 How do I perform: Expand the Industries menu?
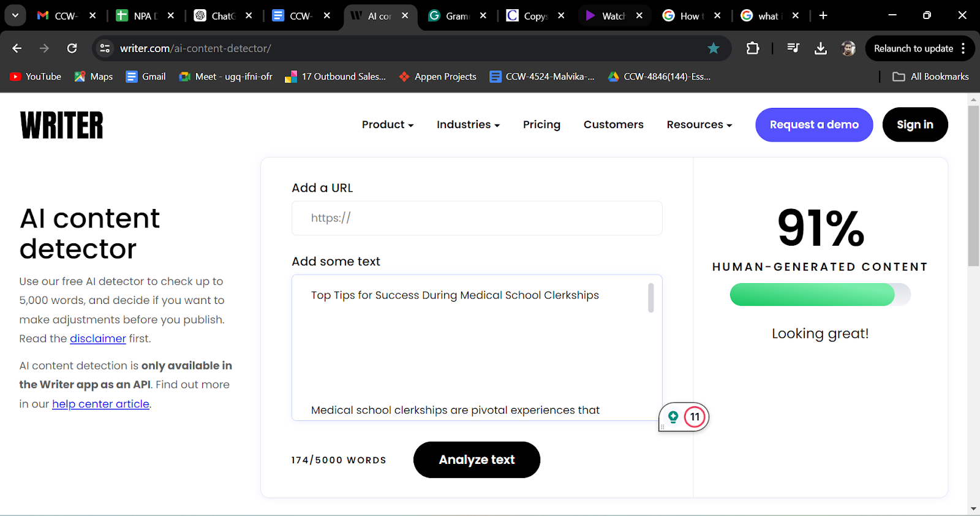point(469,124)
